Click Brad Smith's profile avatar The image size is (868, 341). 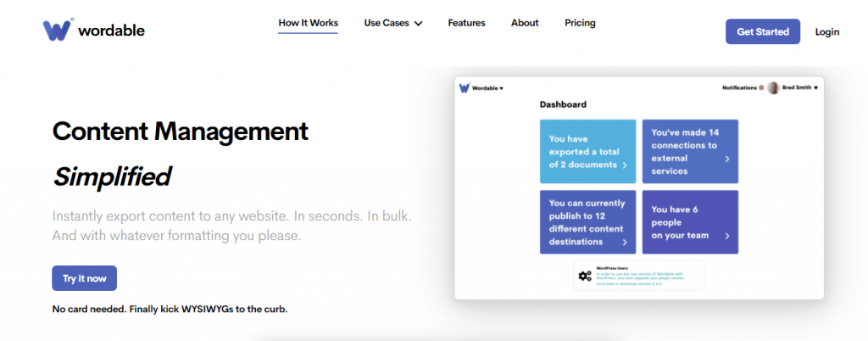coord(773,87)
